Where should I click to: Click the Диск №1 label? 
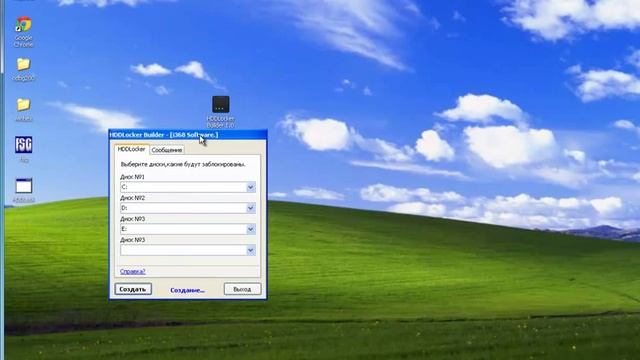coord(132,177)
